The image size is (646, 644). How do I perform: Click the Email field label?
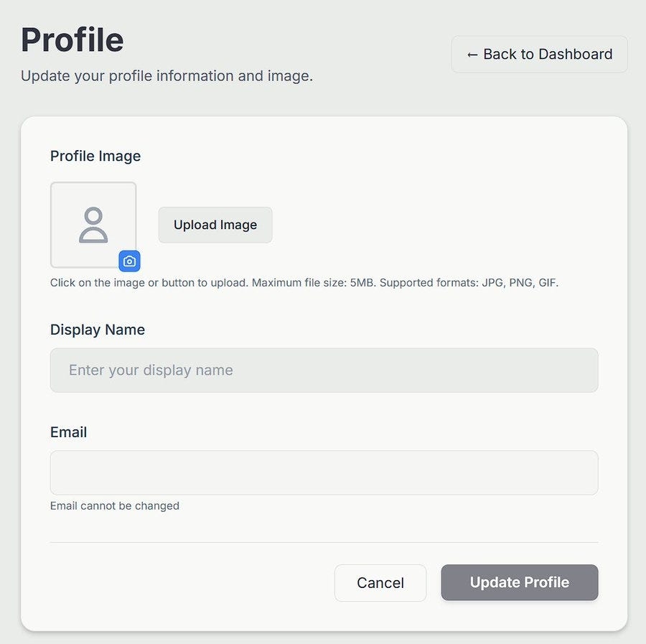click(68, 432)
